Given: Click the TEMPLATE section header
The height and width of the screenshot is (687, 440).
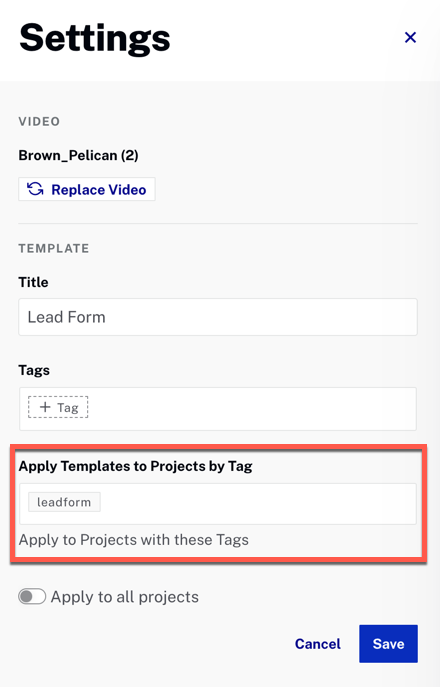Looking at the screenshot, I should click(x=54, y=248).
